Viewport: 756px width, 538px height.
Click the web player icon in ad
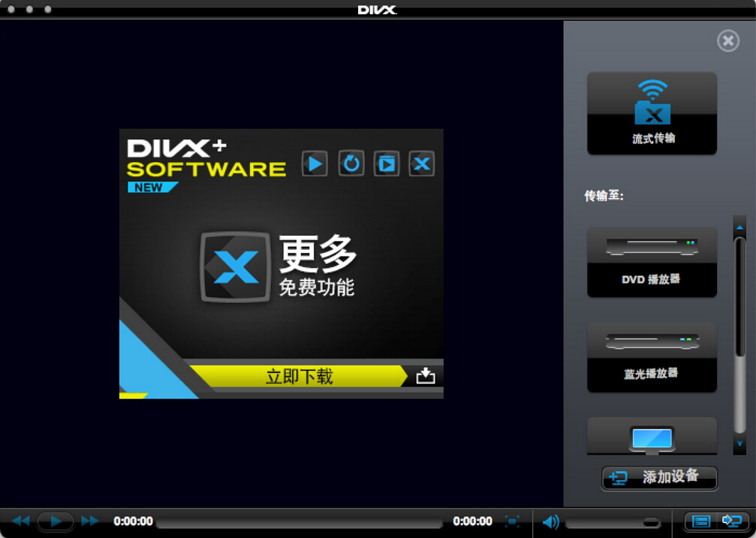point(386,164)
